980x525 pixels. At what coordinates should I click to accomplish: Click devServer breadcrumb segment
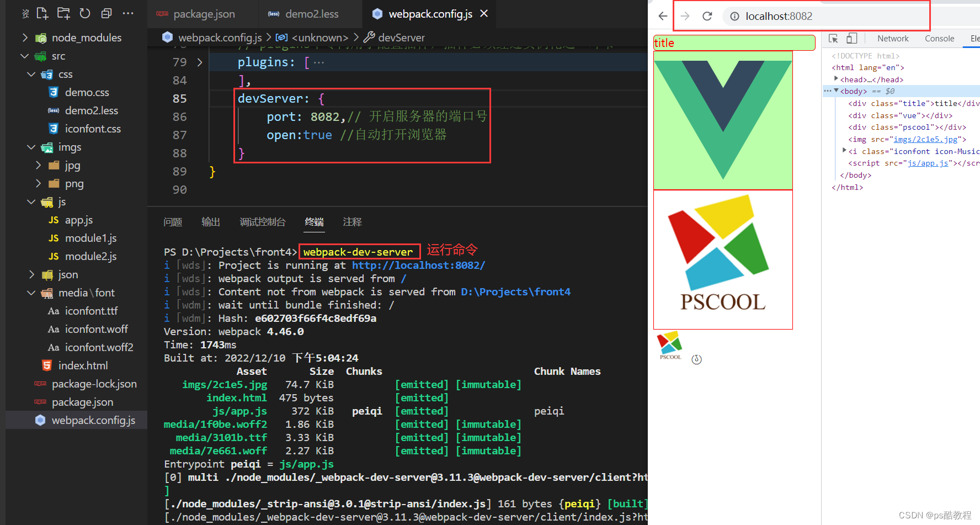(401, 38)
